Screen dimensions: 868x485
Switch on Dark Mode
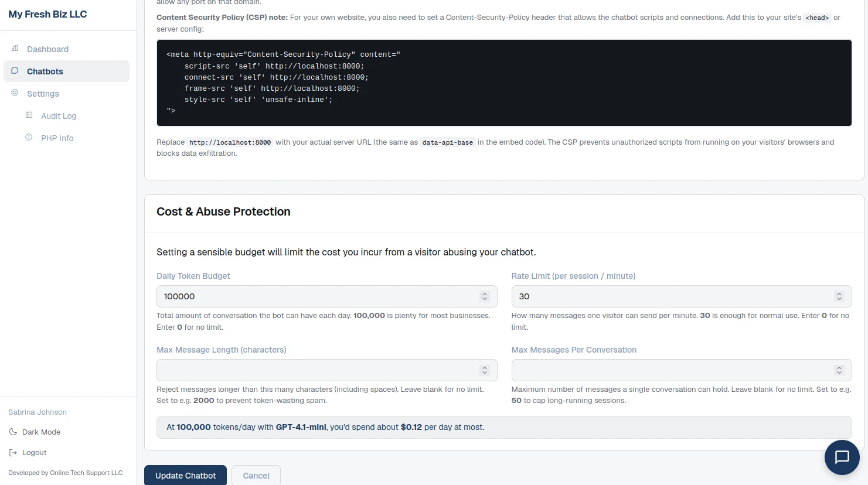41,432
